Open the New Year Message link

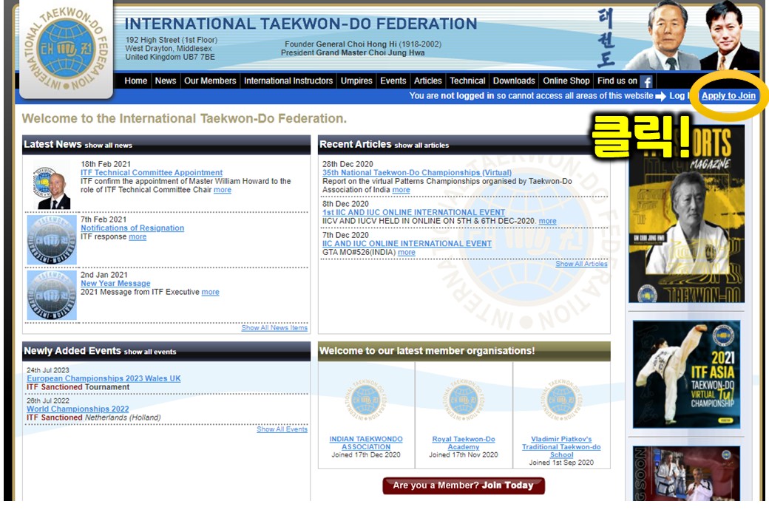116,283
